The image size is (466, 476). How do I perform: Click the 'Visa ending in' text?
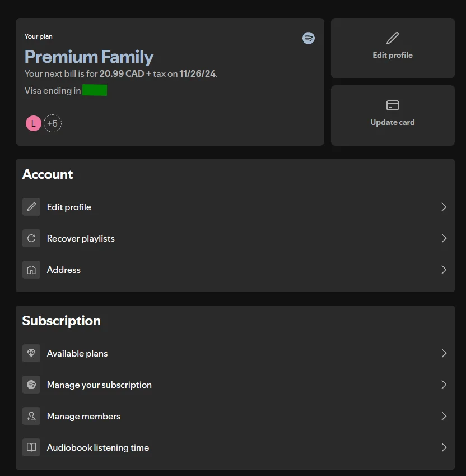pyautogui.click(x=53, y=90)
